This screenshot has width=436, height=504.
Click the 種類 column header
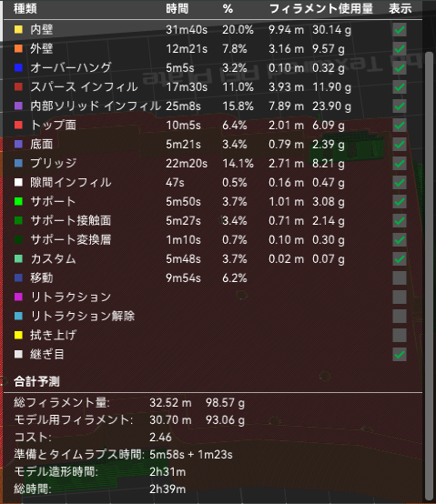pos(25,9)
